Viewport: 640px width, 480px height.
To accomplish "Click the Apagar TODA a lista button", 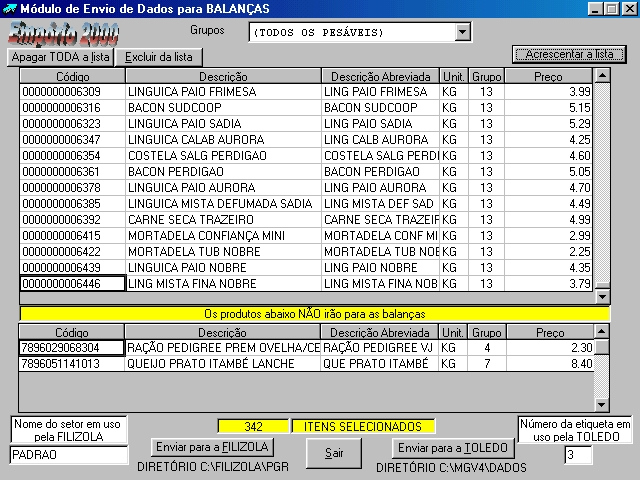I will pos(61,57).
